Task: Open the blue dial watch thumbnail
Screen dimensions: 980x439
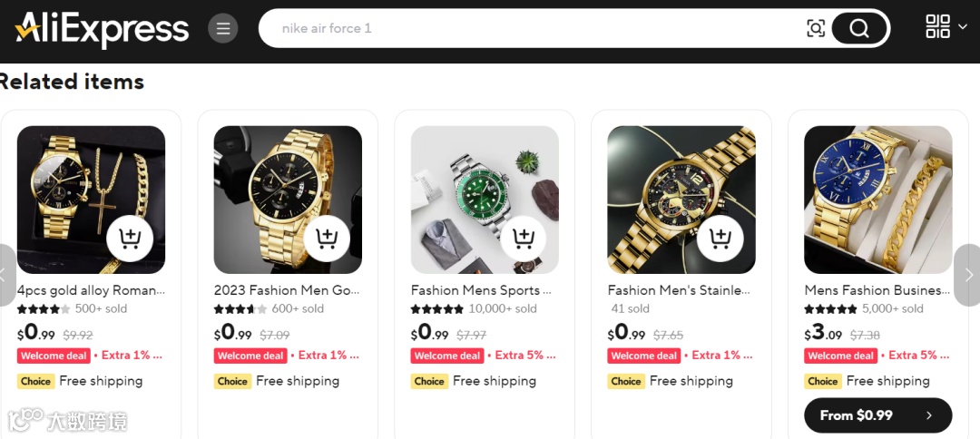Action: tap(877, 200)
